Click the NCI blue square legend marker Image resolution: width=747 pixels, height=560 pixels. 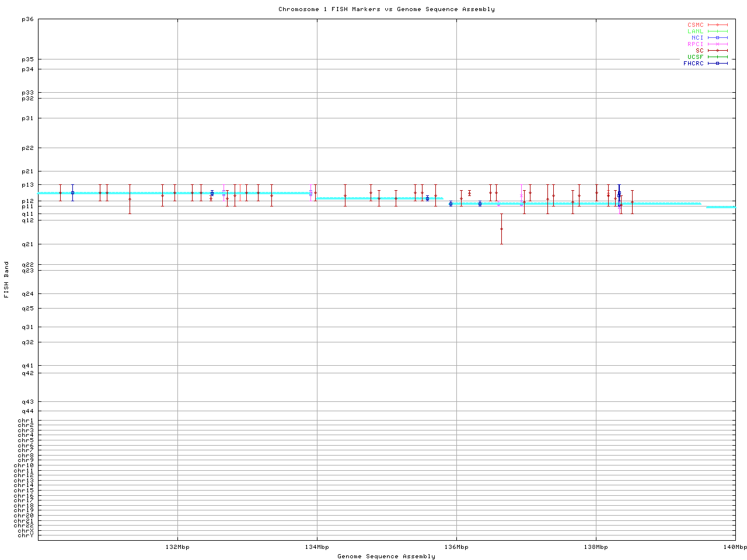(x=717, y=38)
